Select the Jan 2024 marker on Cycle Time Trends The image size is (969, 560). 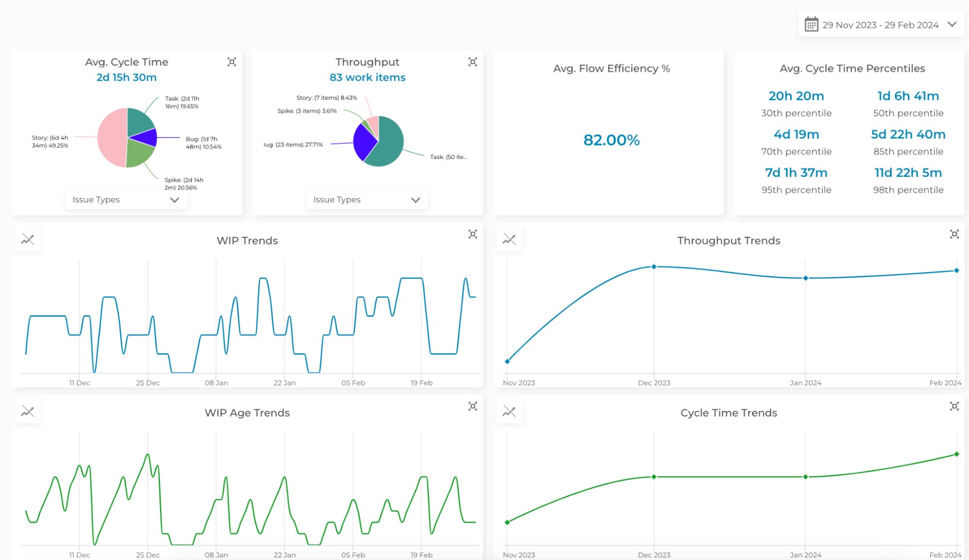806,477
